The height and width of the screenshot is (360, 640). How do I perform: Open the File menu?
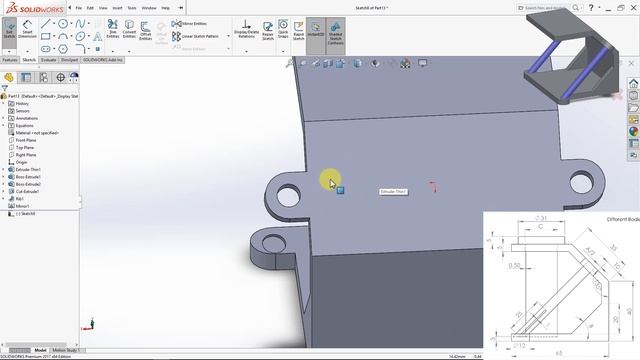(x=79, y=8)
